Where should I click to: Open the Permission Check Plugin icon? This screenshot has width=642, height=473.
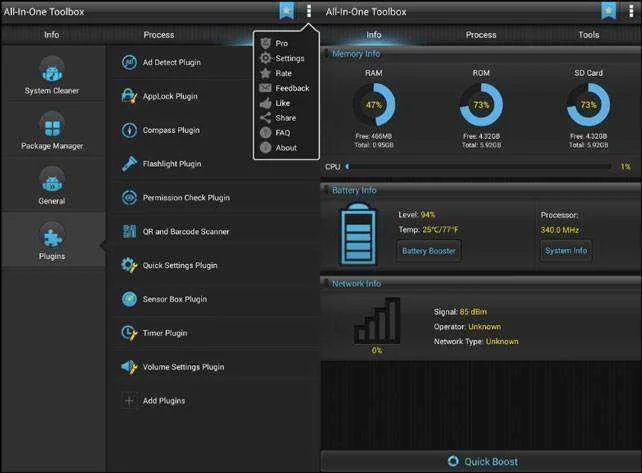pos(129,198)
